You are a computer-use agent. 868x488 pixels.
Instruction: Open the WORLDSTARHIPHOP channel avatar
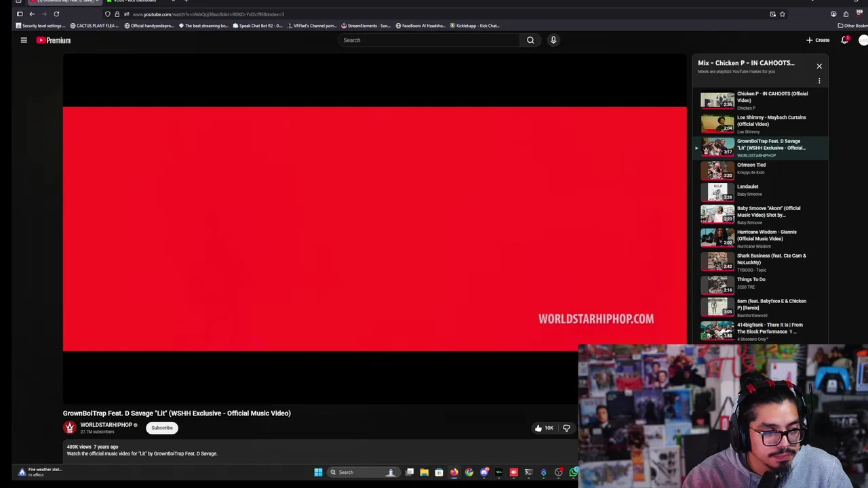pos(69,428)
